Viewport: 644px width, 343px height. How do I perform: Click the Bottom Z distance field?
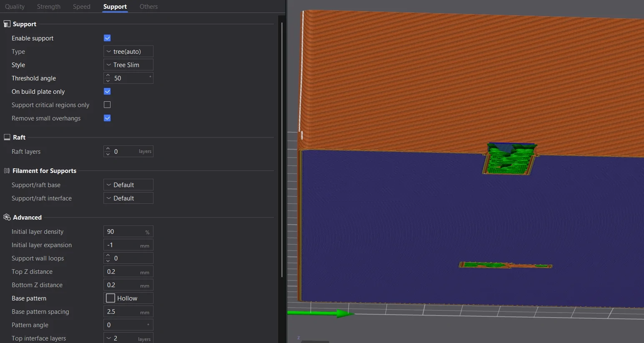point(128,285)
